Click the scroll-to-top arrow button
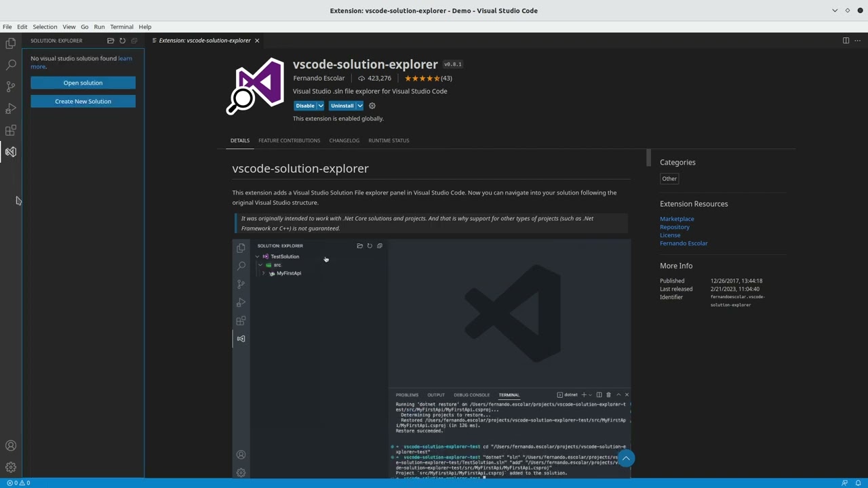The height and width of the screenshot is (488, 868). (626, 459)
